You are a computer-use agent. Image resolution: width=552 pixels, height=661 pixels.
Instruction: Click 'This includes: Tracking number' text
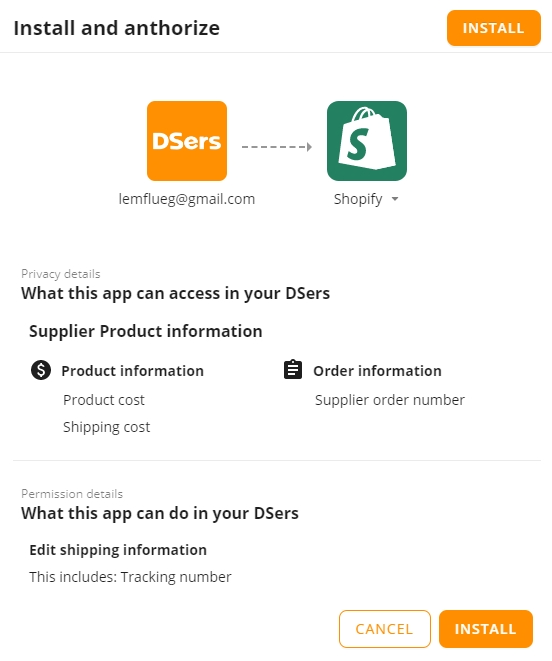pos(130,577)
